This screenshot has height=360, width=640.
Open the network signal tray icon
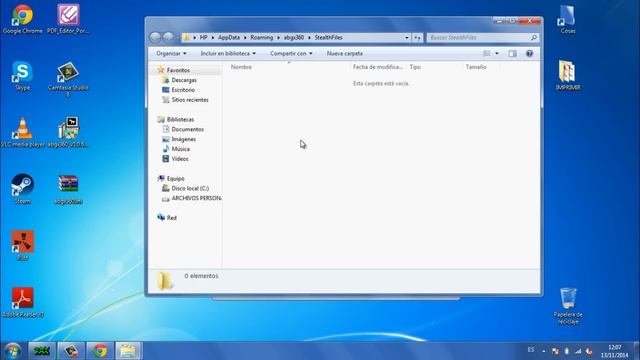click(578, 351)
